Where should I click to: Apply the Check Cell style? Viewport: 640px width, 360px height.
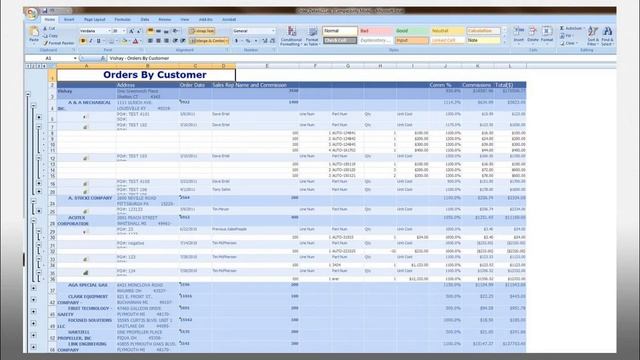[340, 40]
